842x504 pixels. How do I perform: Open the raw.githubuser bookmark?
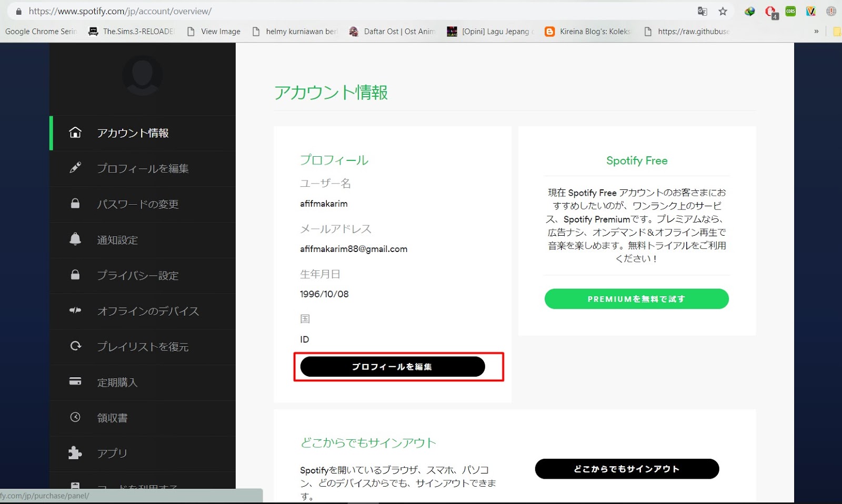click(x=687, y=32)
